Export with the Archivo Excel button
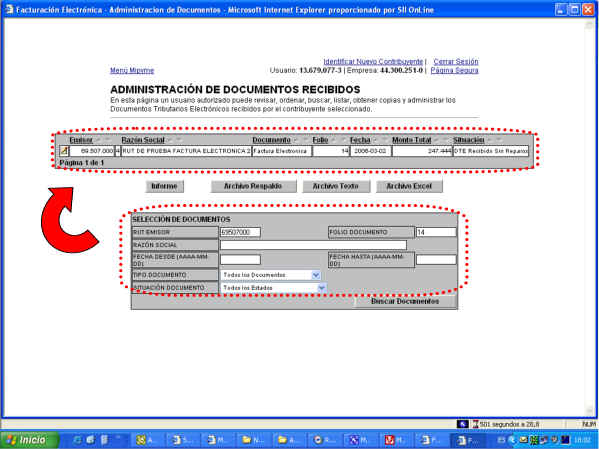This screenshot has height=449, width=599. 409,186
